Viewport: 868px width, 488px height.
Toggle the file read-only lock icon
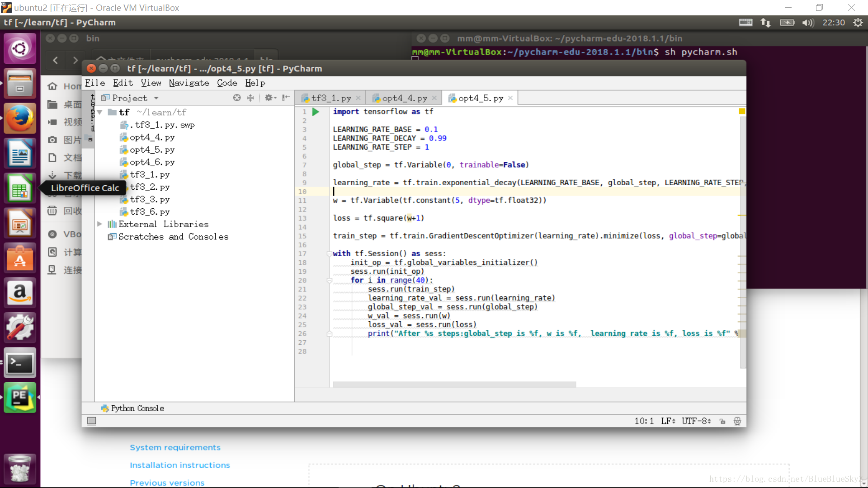pyautogui.click(x=722, y=421)
